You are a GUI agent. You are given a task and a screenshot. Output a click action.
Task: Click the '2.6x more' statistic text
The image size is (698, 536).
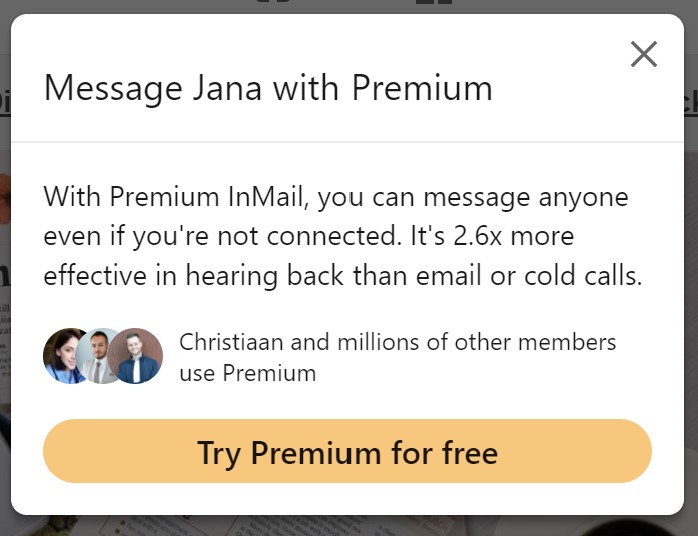tap(514, 236)
